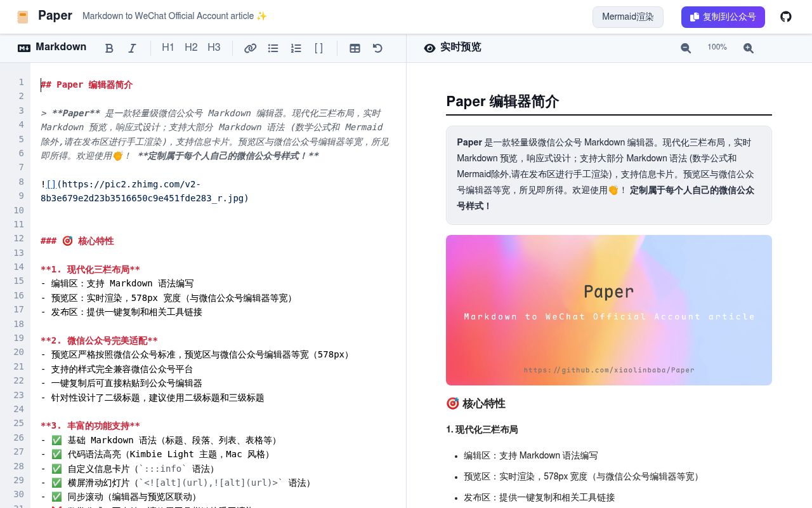Apply bold formatting with B icon
The image size is (812, 508).
tap(109, 48)
